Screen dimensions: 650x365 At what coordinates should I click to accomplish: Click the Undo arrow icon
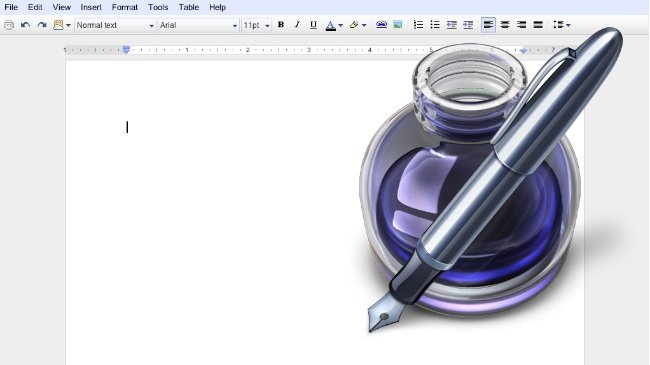(x=25, y=25)
